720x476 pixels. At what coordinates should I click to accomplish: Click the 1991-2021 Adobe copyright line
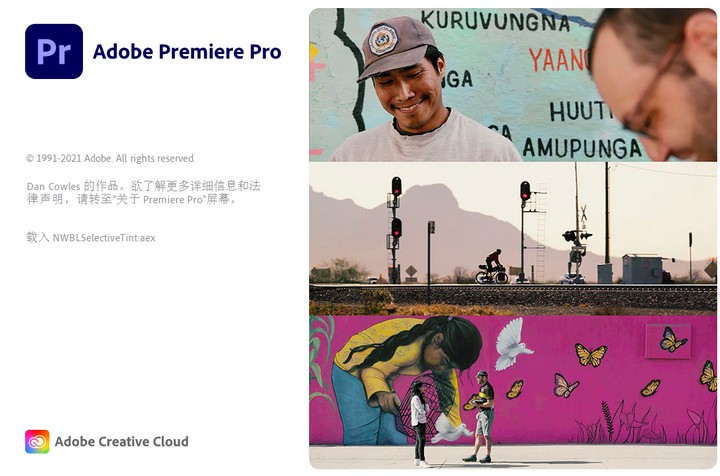tap(111, 158)
